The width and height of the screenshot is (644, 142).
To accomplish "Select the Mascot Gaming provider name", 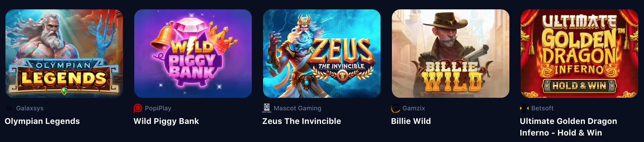I will 298,108.
